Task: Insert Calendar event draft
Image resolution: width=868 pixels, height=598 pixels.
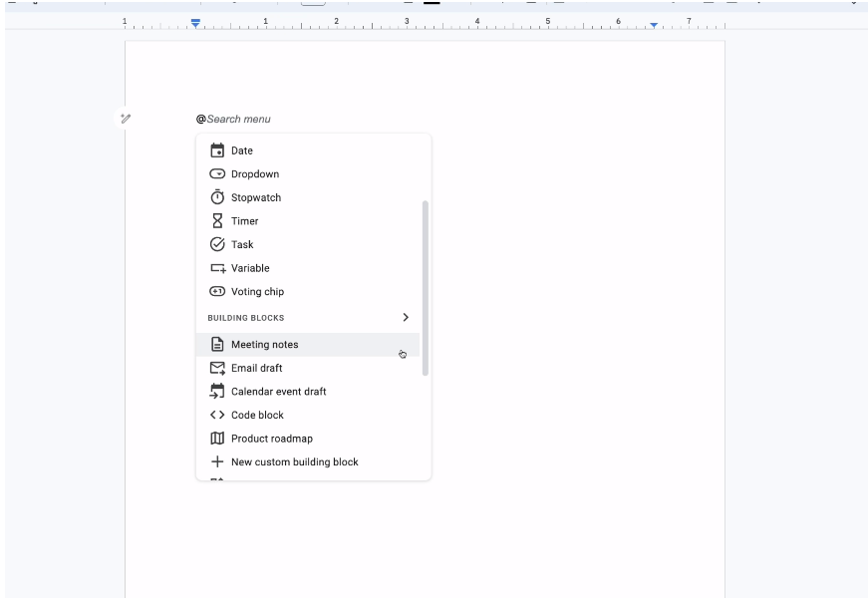Action: coord(308,392)
